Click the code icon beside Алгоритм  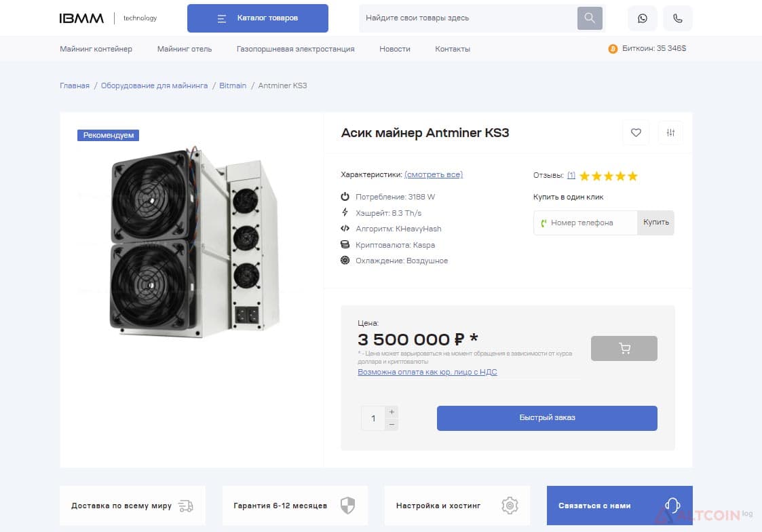tap(345, 229)
